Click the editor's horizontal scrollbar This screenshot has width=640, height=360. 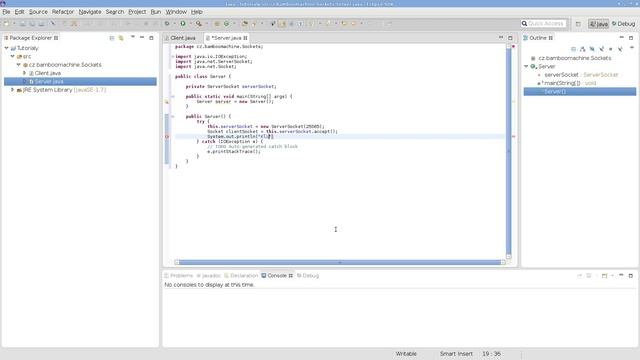click(x=340, y=262)
